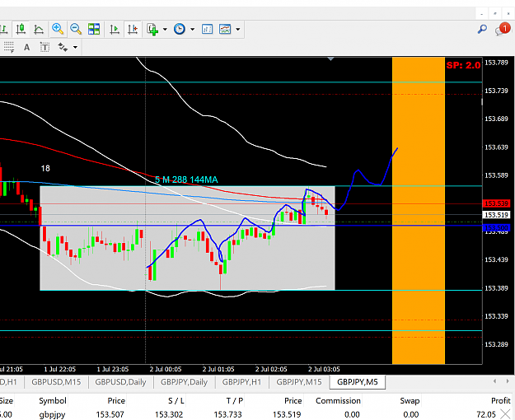Expand the periods dropdown arrow
This screenshot has width=515, height=420.
(193, 29)
